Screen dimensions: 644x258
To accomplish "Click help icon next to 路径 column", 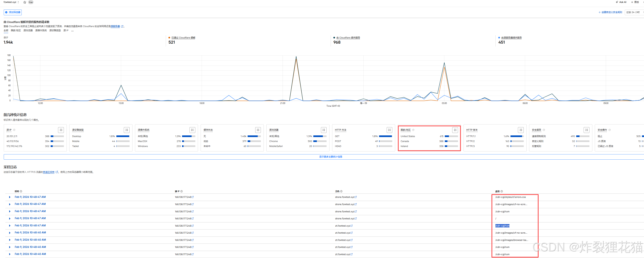I will (502, 191).
